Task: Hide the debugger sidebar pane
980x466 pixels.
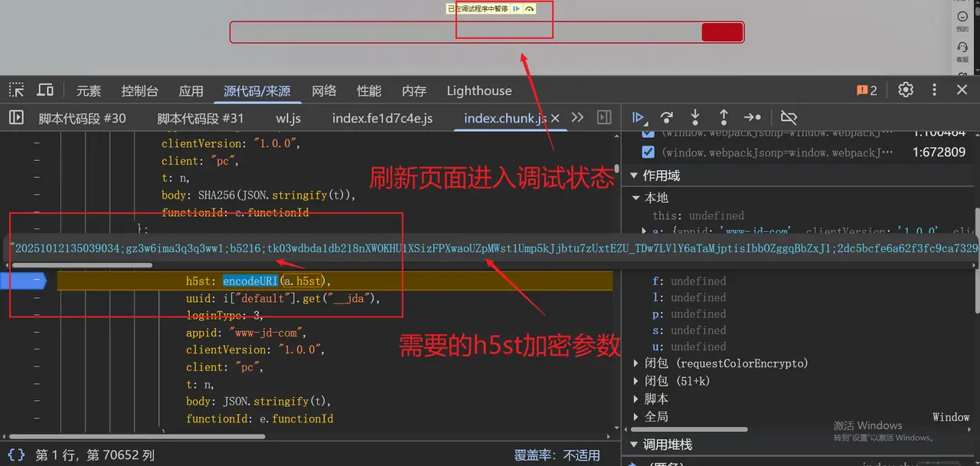Action: 604,117
